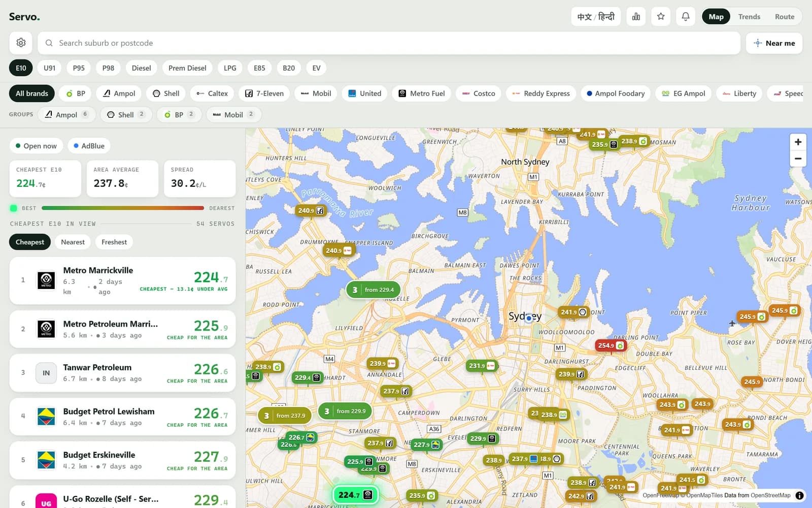Zoom in on the map
The image size is (812, 508).
[798, 142]
